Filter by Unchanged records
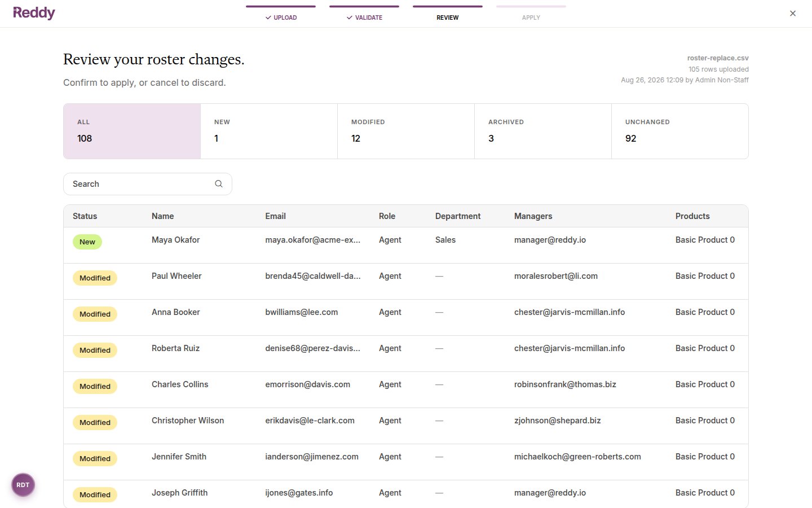 click(x=680, y=131)
